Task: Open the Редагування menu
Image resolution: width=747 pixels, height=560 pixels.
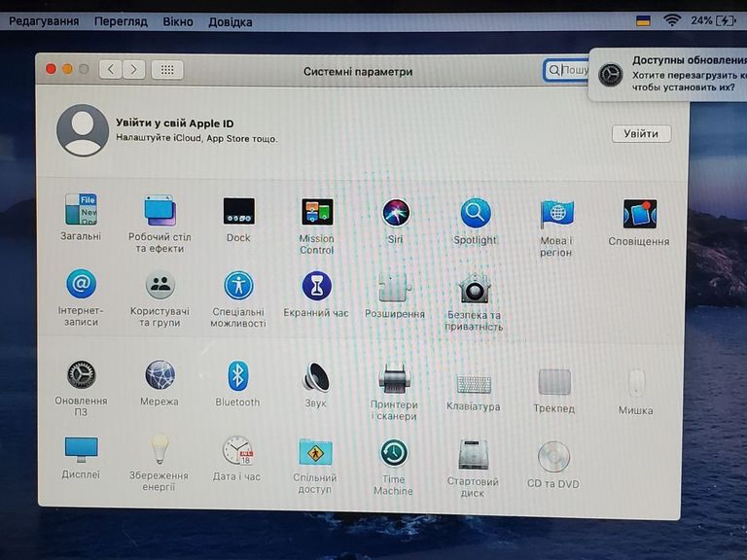Action: coord(44,21)
